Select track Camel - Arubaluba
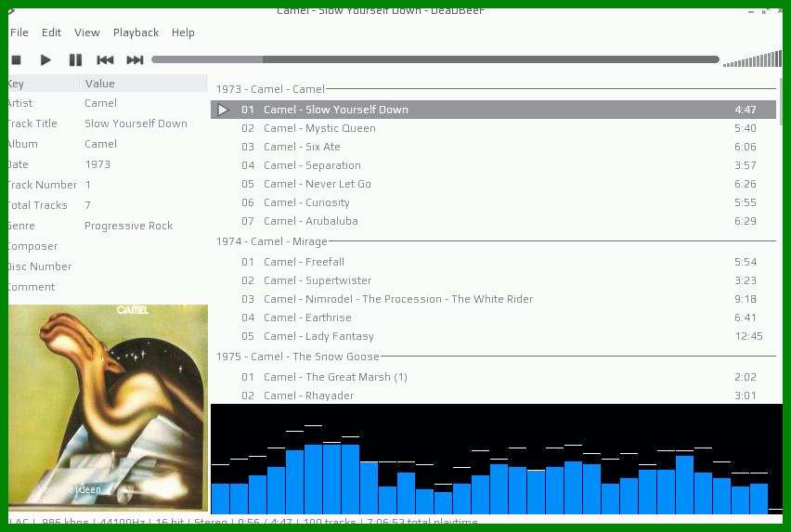 tap(493, 221)
